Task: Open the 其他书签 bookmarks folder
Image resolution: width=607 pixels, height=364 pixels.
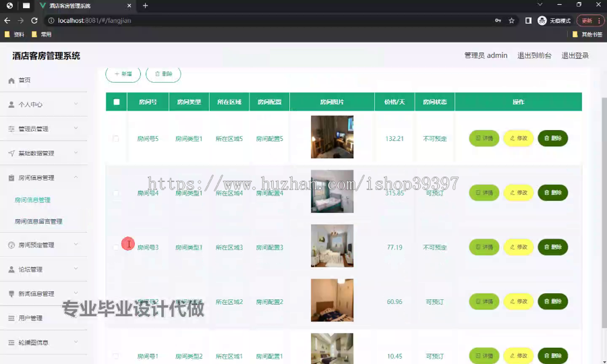Action: pyautogui.click(x=587, y=34)
